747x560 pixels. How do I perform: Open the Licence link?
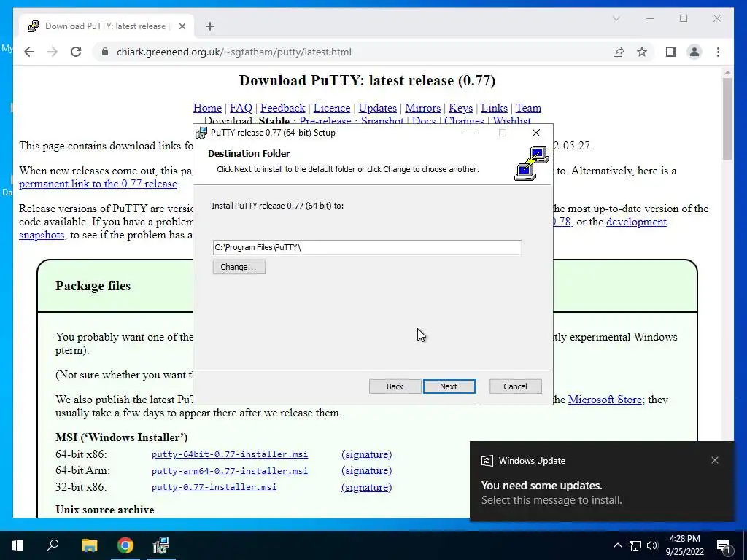pyautogui.click(x=332, y=108)
